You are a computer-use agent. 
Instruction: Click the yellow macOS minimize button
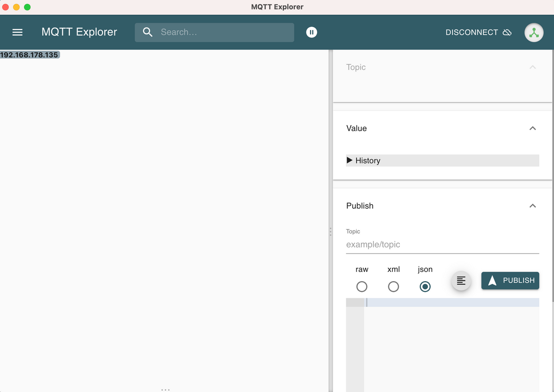tap(17, 7)
